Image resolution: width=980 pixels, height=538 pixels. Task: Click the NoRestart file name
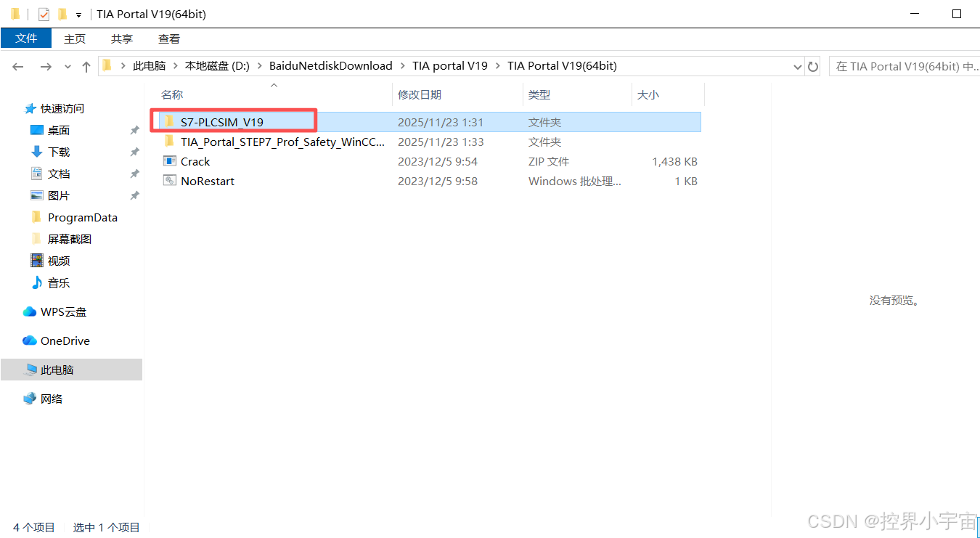(x=208, y=181)
